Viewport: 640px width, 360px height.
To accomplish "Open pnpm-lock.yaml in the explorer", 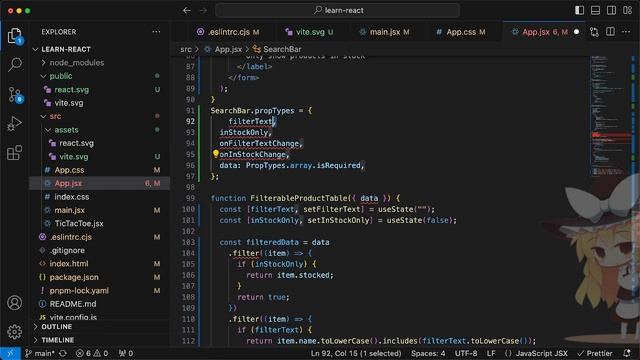I will pos(100,291).
